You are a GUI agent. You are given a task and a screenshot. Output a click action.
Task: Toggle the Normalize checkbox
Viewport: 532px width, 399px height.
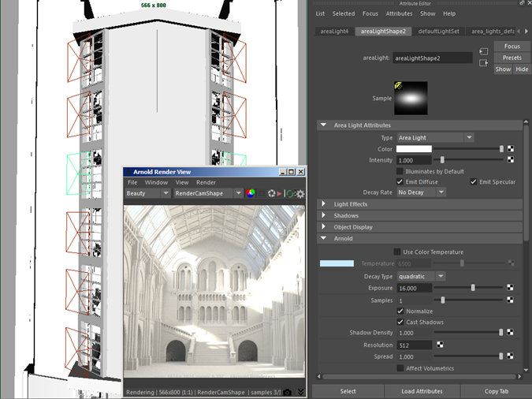(x=400, y=311)
